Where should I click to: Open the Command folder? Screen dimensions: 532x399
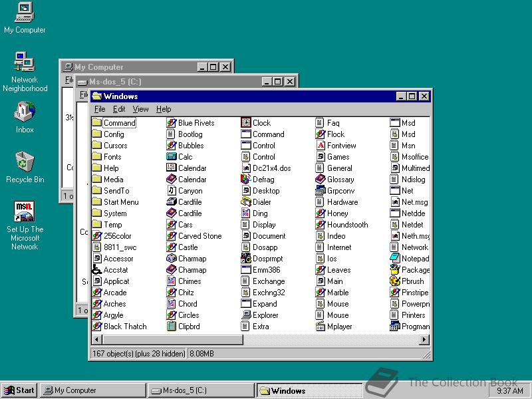(x=118, y=122)
